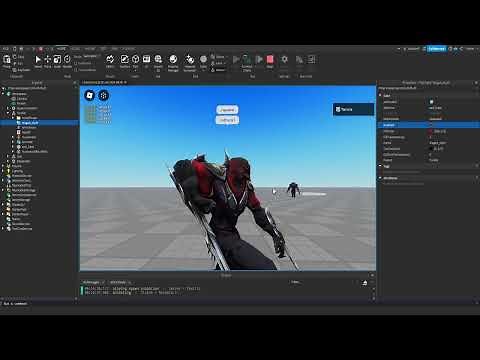Click the Lock icon in the Edit section
This screenshot has width=480, height=360.
click(213, 63)
